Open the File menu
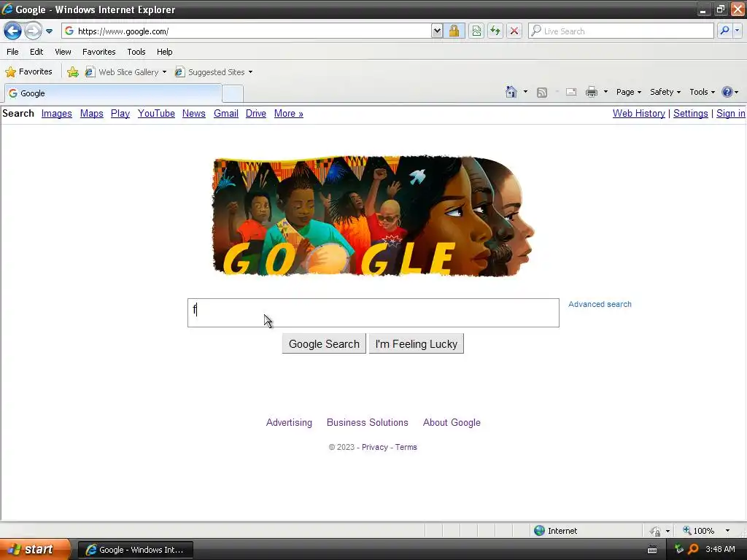The height and width of the screenshot is (560, 747). [12, 52]
